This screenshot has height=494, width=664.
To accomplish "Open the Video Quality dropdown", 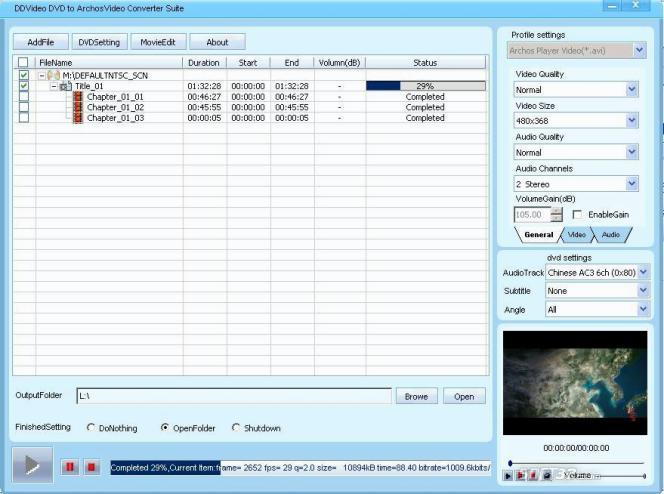I will [632, 90].
